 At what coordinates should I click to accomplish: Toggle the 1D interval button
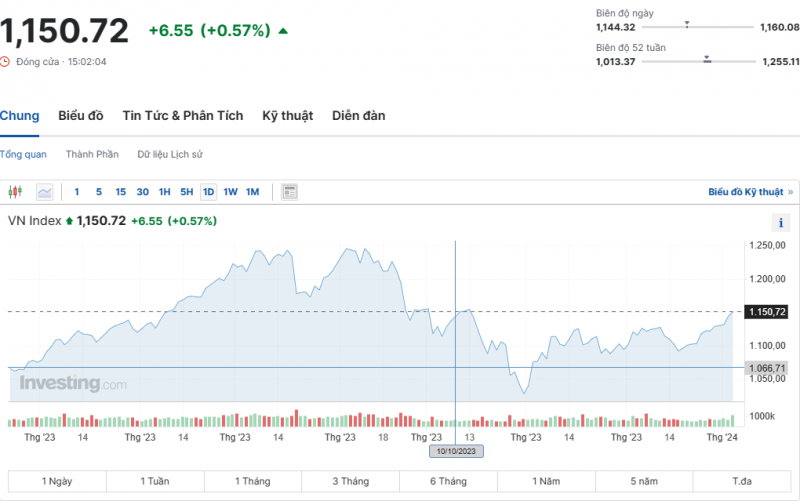point(208,191)
